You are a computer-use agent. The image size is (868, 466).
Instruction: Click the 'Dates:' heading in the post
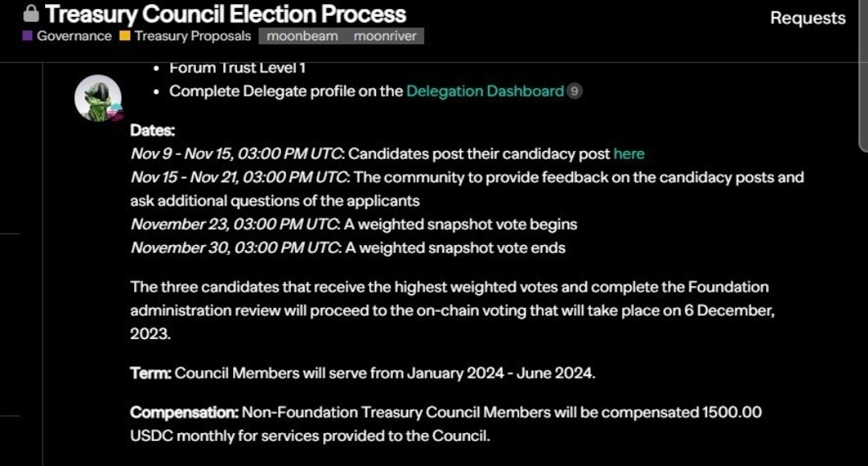click(152, 130)
